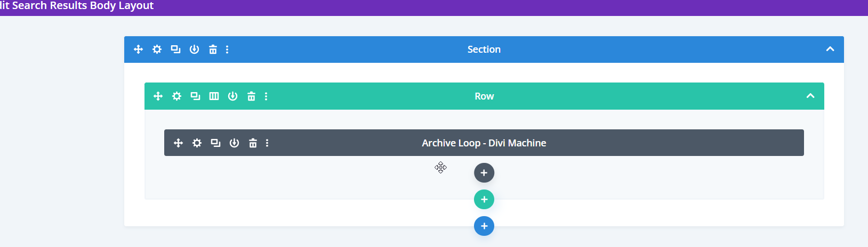The image size is (868, 247).
Task: Save Archive Loop module to library
Action: tap(234, 143)
